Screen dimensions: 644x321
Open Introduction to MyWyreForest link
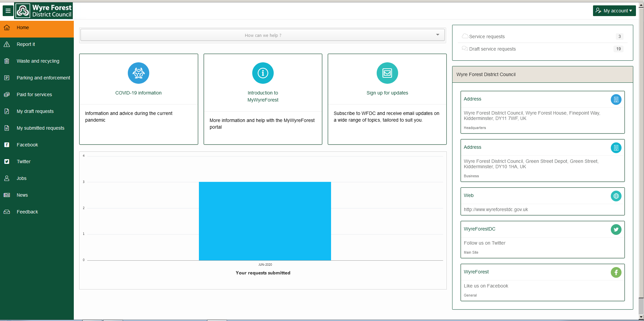pos(263,97)
